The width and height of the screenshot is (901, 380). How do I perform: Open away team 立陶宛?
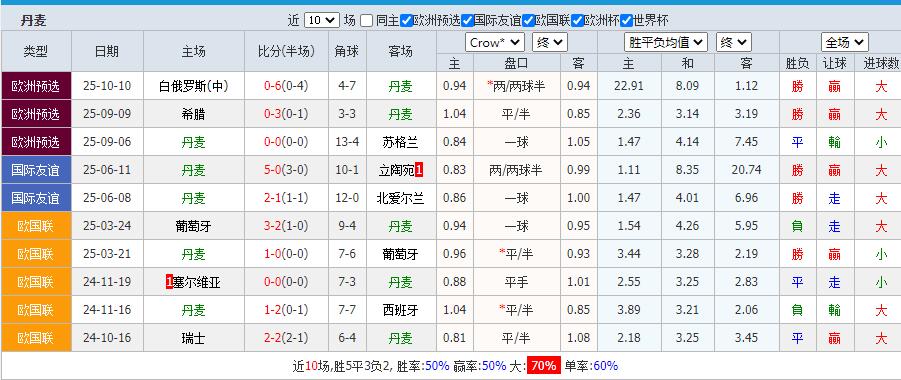396,170
